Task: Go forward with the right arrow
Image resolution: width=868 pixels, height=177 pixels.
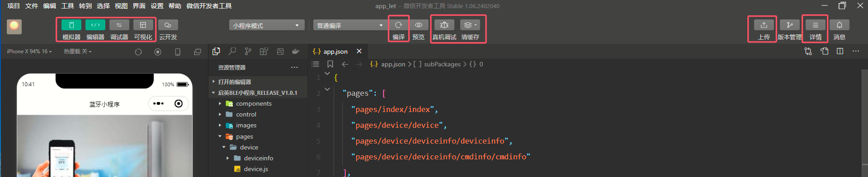Action: (x=359, y=64)
